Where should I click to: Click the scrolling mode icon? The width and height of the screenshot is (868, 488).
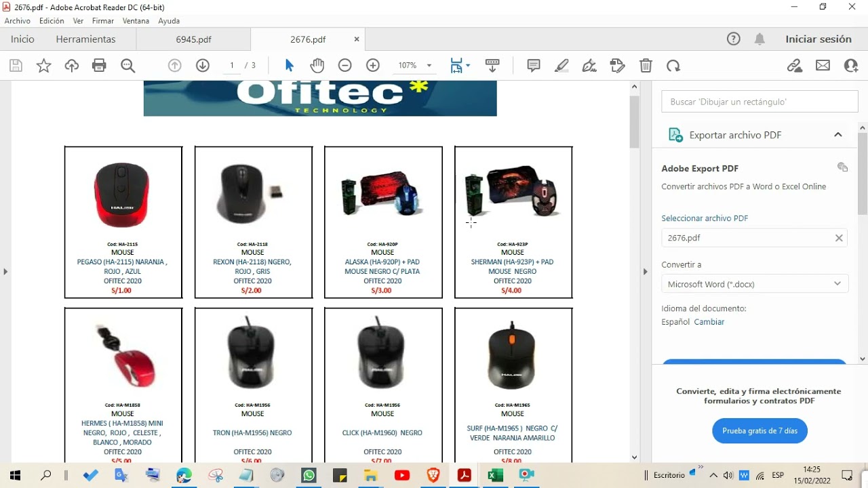pos(493,66)
